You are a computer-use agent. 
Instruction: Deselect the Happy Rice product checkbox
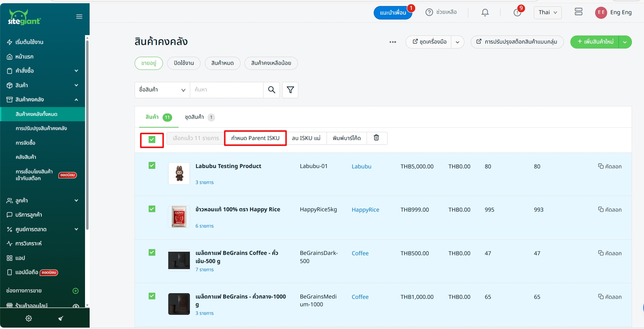152,209
